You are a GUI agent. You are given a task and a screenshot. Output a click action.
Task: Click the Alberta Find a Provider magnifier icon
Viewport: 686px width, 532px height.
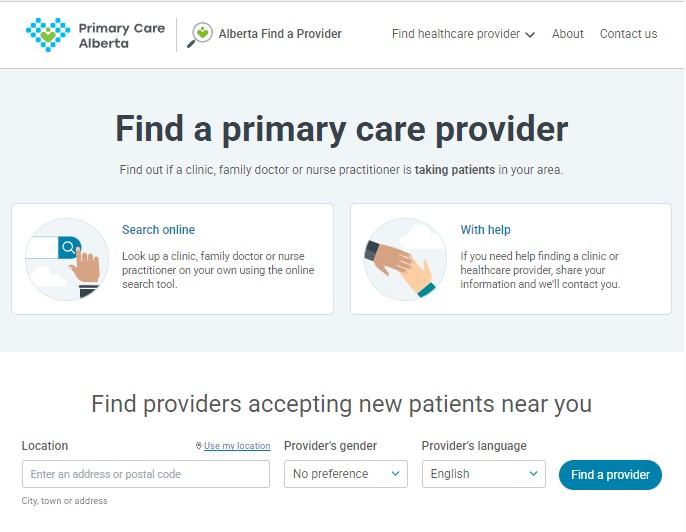pyautogui.click(x=201, y=34)
